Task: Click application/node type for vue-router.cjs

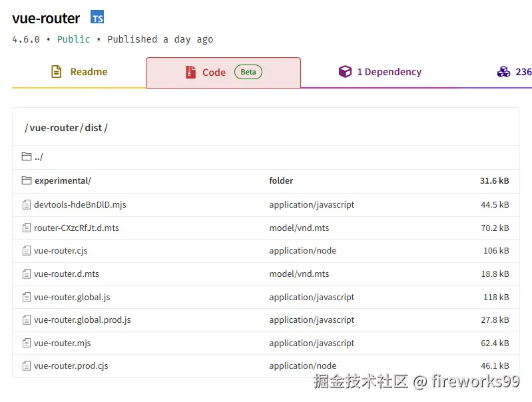Action: coord(303,251)
